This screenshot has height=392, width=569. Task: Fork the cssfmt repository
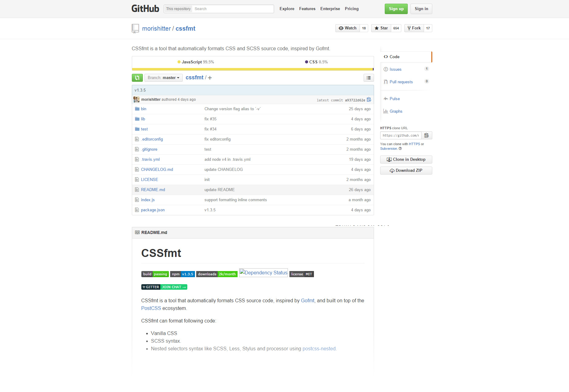[414, 28]
